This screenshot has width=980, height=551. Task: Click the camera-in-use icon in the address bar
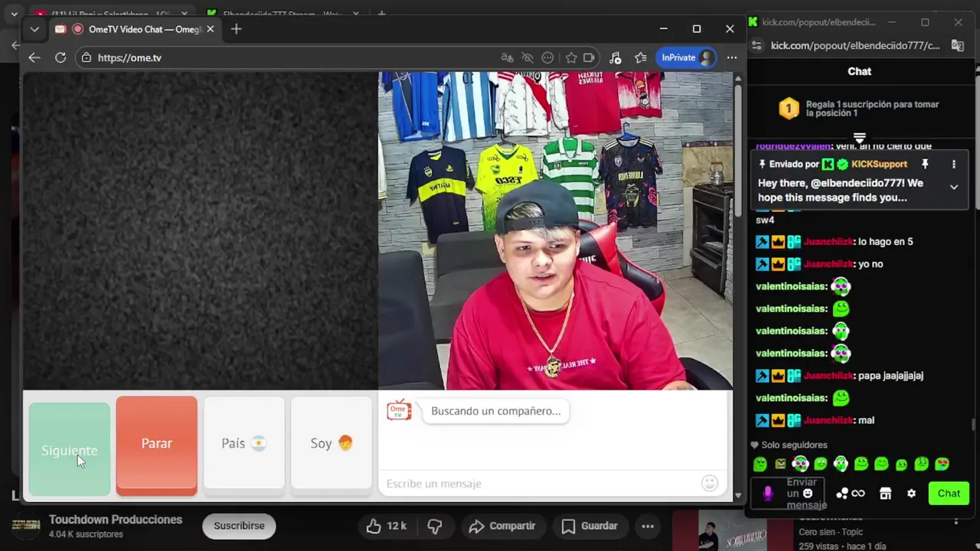tap(589, 57)
